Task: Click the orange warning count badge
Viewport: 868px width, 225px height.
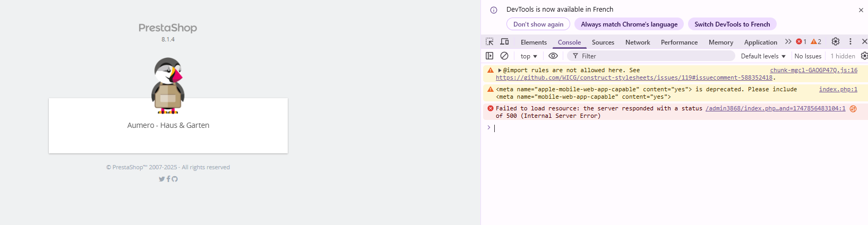Action: (x=816, y=41)
